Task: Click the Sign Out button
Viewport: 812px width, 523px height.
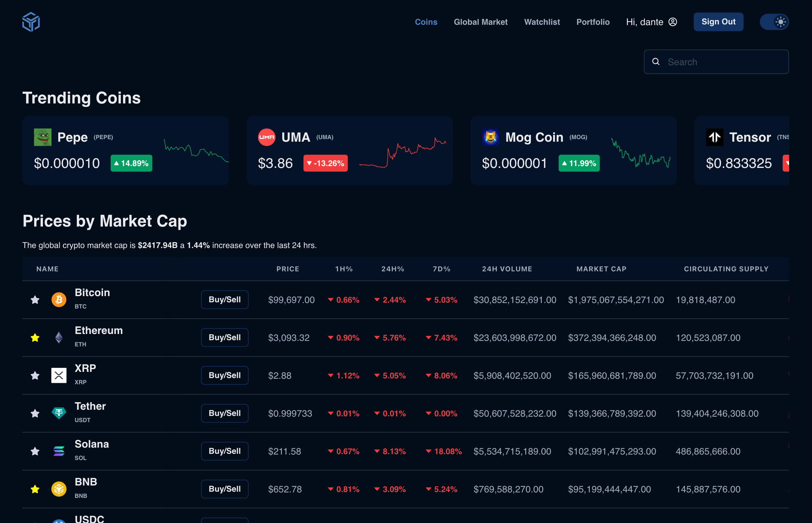Action: [x=718, y=22]
